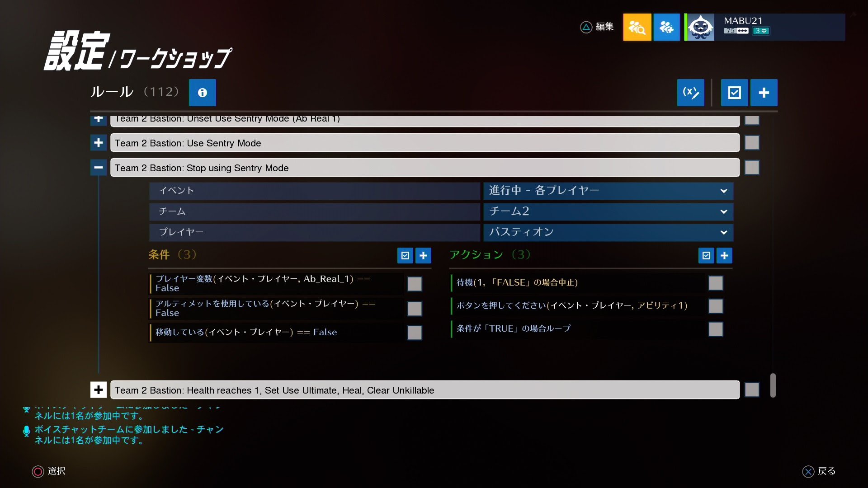Screen dimensions: 868x488
Task: Open the blue social groups icon
Action: [666, 27]
